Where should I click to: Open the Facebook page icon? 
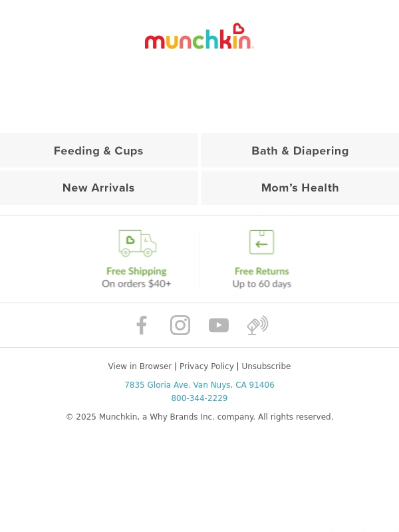[x=142, y=325]
